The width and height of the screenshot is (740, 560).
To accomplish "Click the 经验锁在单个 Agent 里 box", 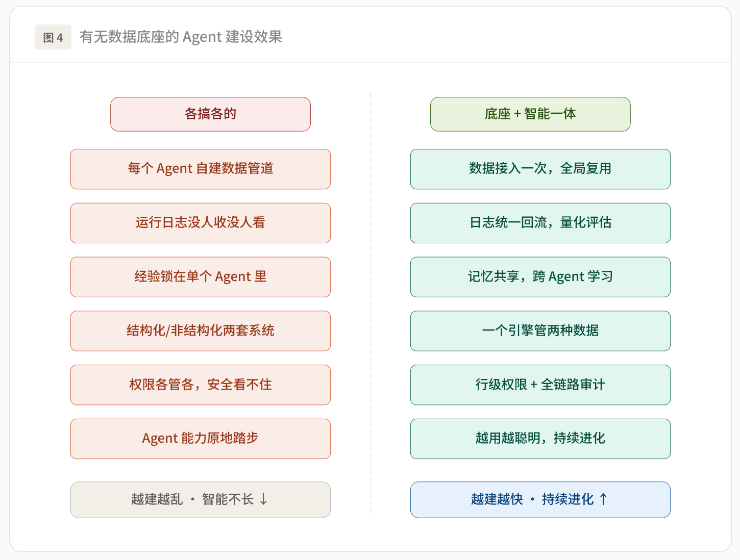I will 201,277.
